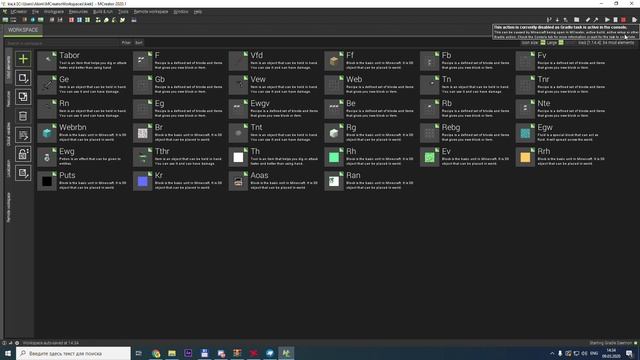Click the Twitter bird icon in the toolbar
Screen dimensions: 640x360
[122, 20]
